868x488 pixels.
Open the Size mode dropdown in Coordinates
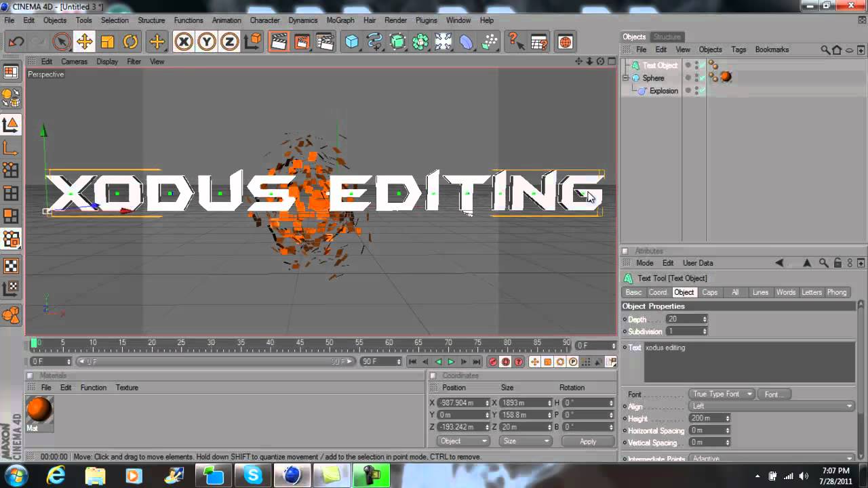[526, 441]
